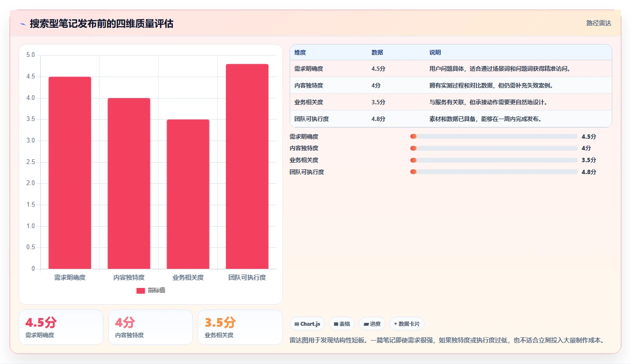This screenshot has width=631, height=364.
Task: Click the 团队可执行度 progress bar
Action: (494, 172)
